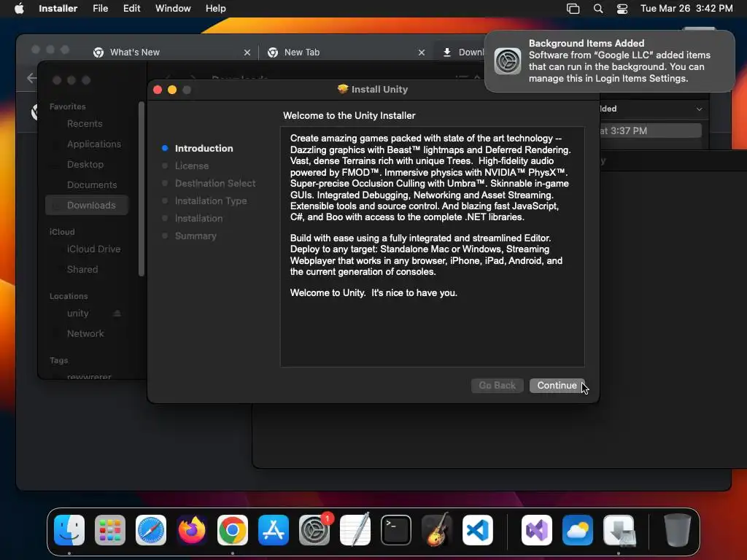
Task: Open Google Chrome from the Dock
Action: [233, 530]
